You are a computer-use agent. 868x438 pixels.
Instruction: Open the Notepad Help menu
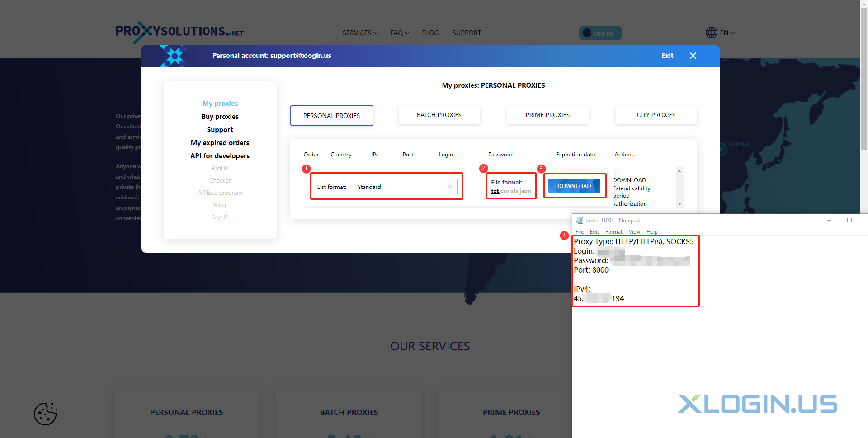pyautogui.click(x=652, y=231)
